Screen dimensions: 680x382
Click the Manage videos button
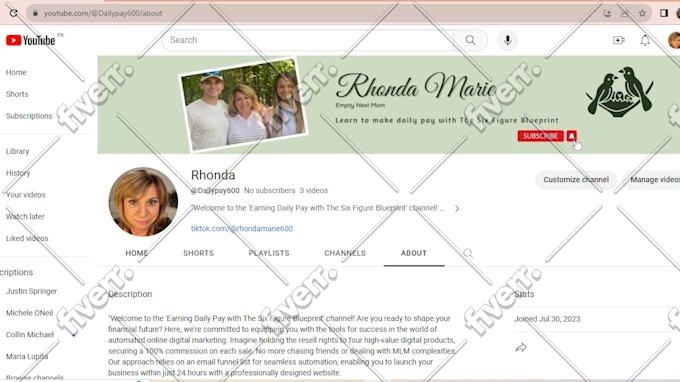(x=651, y=180)
